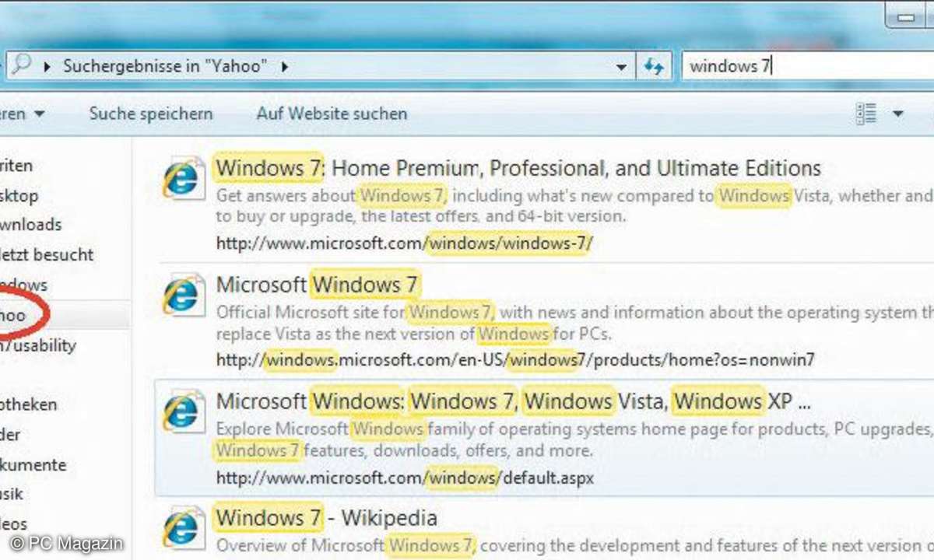
Task: Open the Organisieren dropdown on toolbar
Action: coord(23,114)
